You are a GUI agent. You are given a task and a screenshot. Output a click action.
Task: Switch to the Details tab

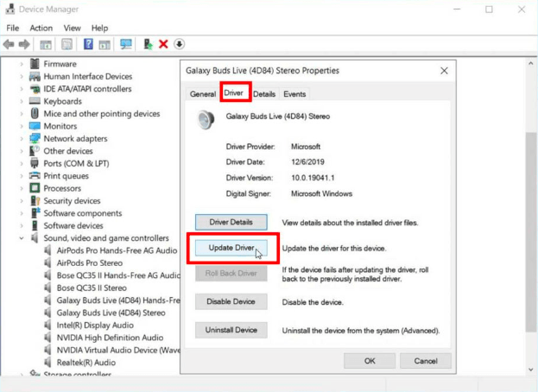click(x=264, y=94)
